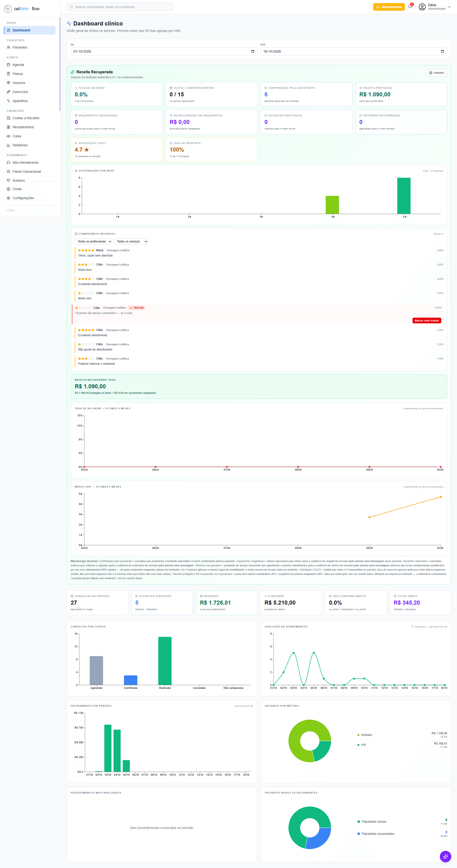
Task: Click the v1.23.0 version label
Action: pos(10,210)
